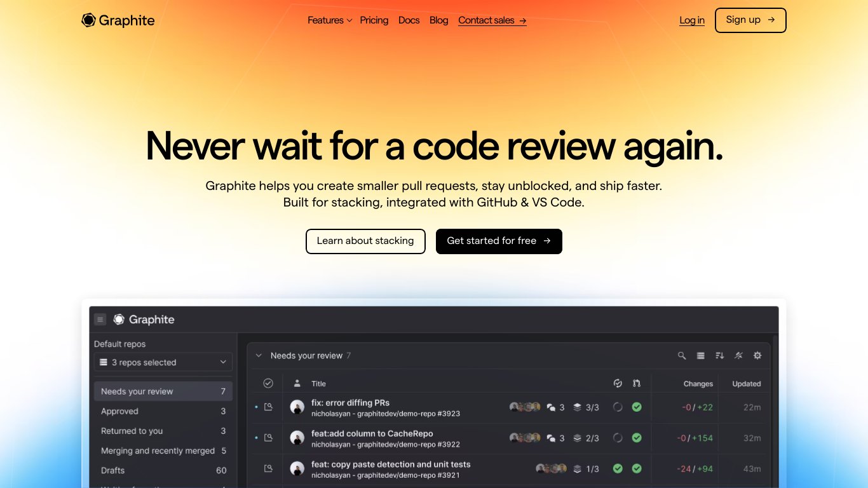Click the Learn about stacking button
This screenshot has width=868, height=488.
pos(365,241)
